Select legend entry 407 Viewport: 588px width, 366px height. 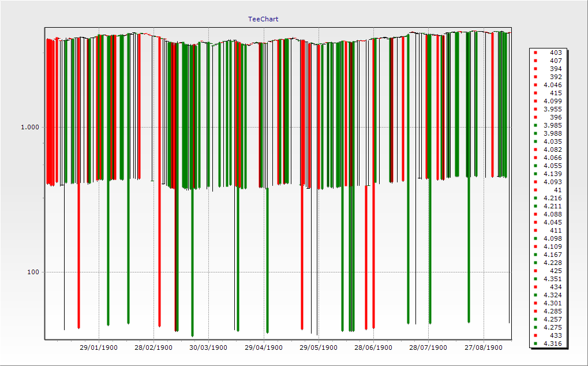(x=548, y=61)
